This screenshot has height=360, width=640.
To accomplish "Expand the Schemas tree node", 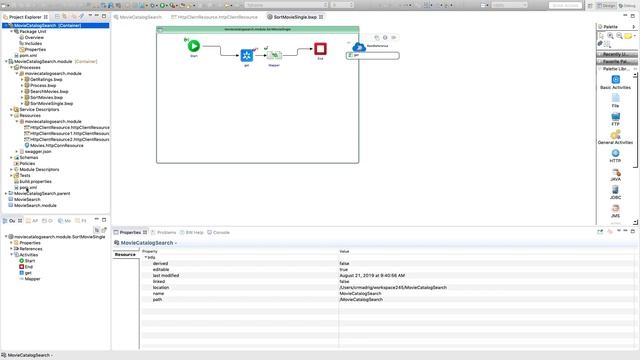I will [x=11, y=158].
